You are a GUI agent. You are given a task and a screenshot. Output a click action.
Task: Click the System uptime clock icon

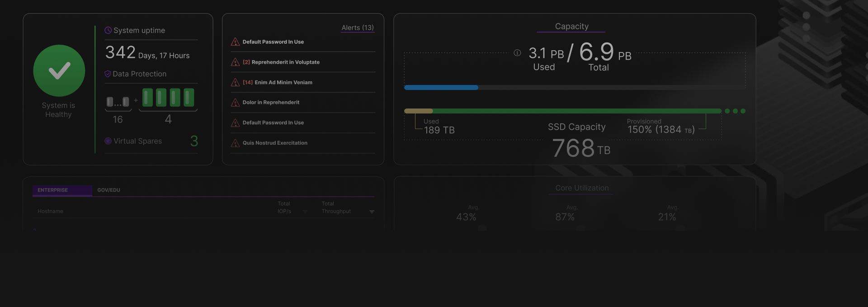pos(108,30)
